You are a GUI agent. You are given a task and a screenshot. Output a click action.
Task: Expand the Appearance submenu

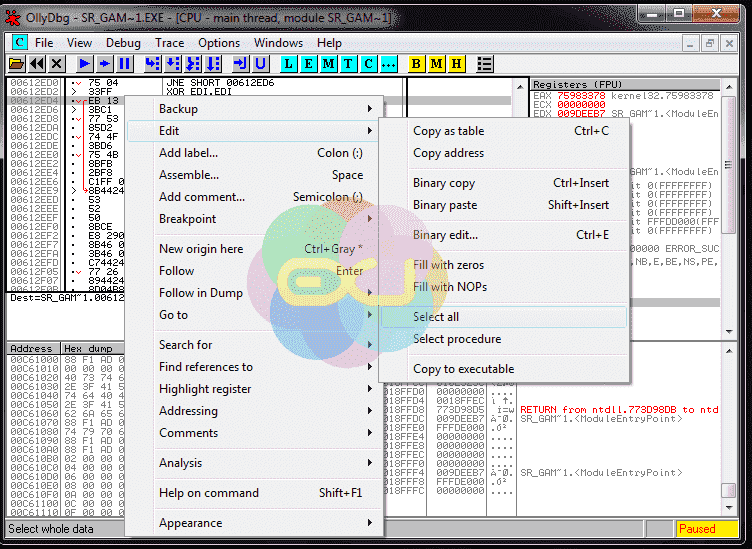pyautogui.click(x=255, y=523)
